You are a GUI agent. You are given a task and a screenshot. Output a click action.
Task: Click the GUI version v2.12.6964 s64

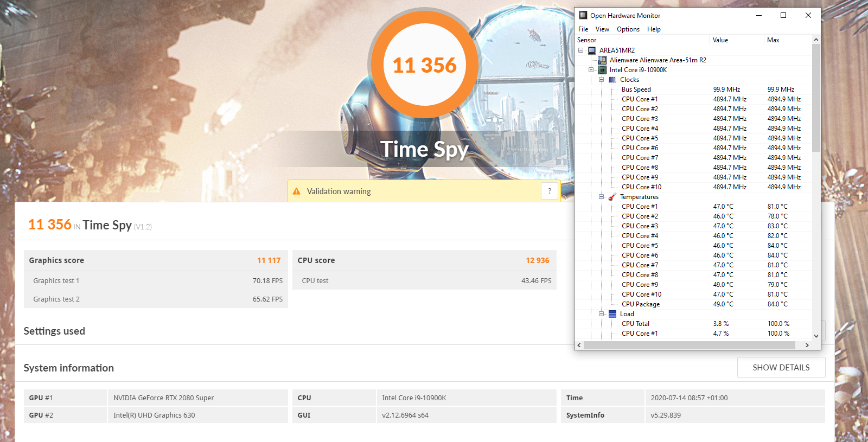[405, 415]
